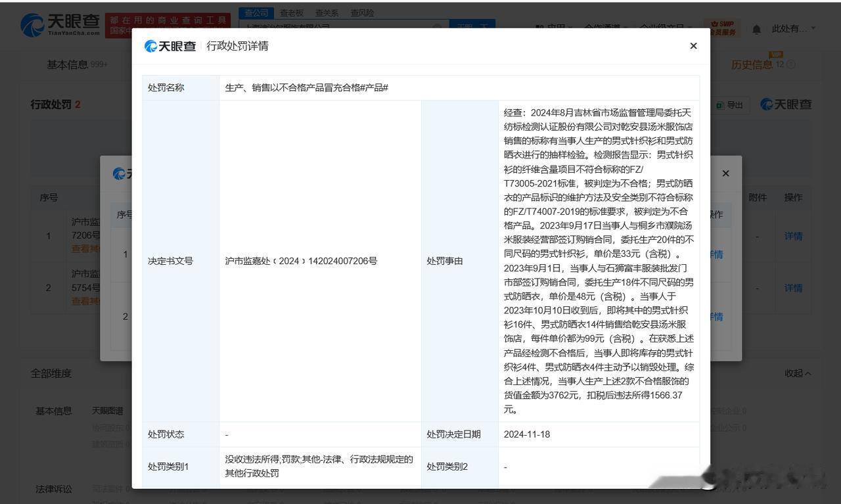This screenshot has height=504, width=841.
Task: Click the 天眼查 logo in the dialog header
Action: [170, 46]
